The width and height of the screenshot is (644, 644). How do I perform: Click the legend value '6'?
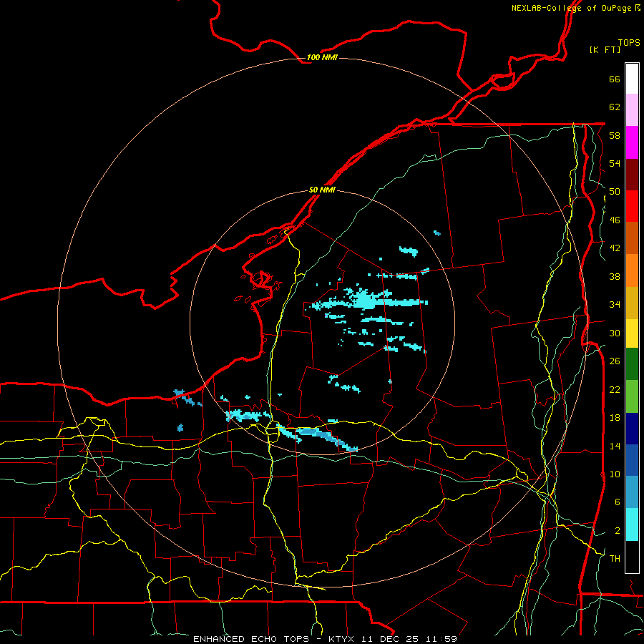tap(617, 502)
